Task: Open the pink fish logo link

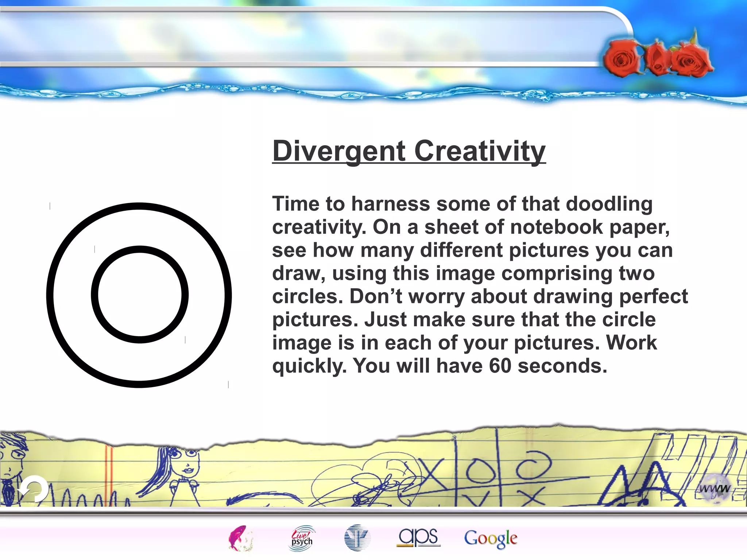Action: [x=241, y=538]
